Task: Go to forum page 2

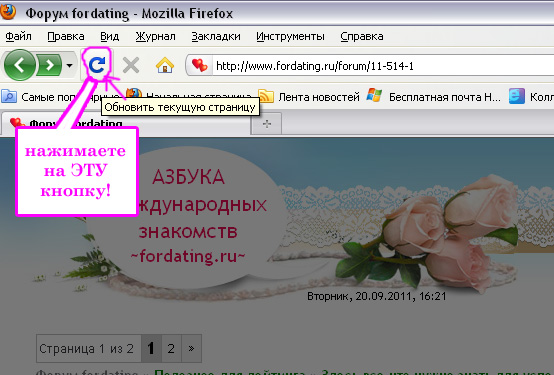Action: [171, 348]
